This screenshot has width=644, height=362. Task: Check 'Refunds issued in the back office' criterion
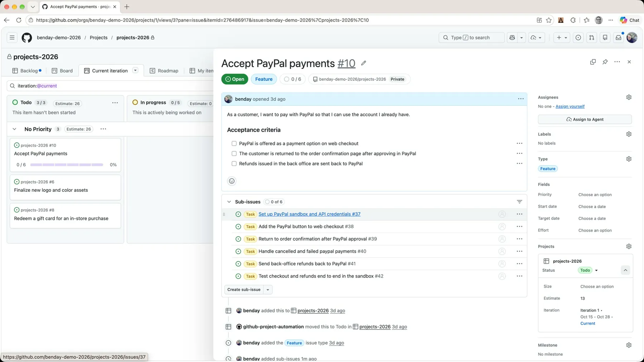point(234,163)
